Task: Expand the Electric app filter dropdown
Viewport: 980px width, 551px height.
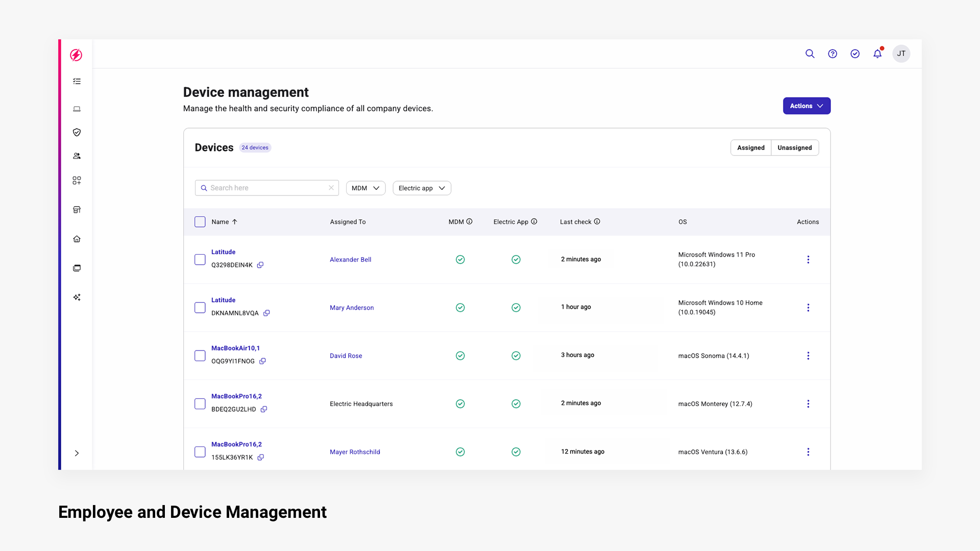Action: pyautogui.click(x=422, y=188)
